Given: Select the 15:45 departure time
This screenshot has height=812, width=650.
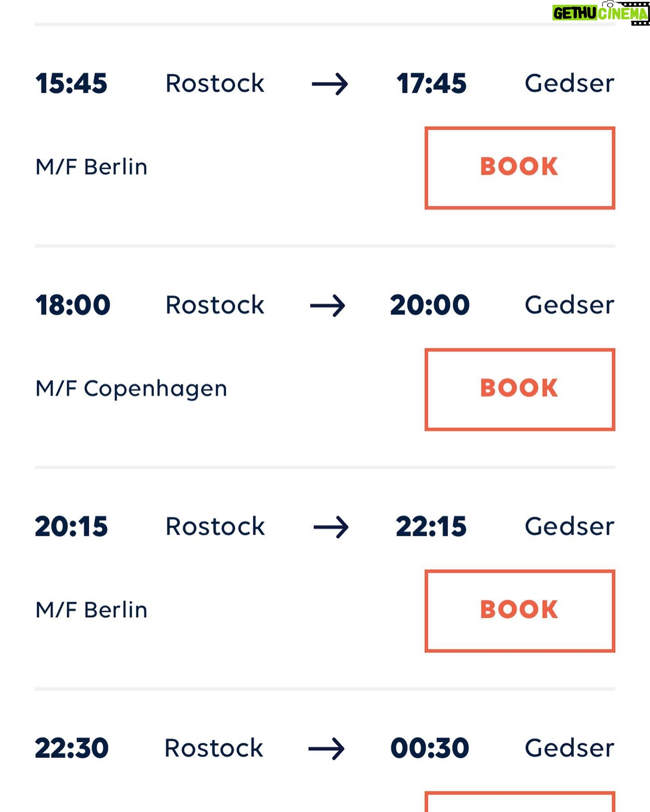Looking at the screenshot, I should coord(71,84).
